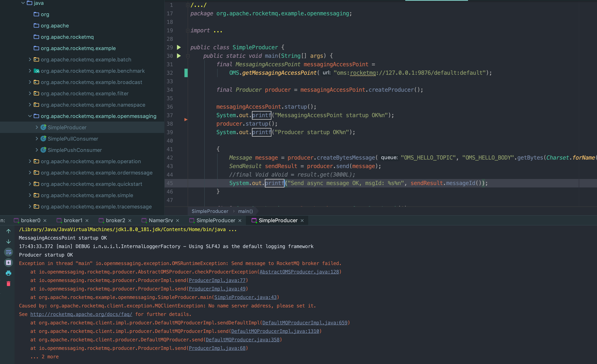Click the run icon next to main method
This screenshot has width=597, height=364.
coord(179,56)
